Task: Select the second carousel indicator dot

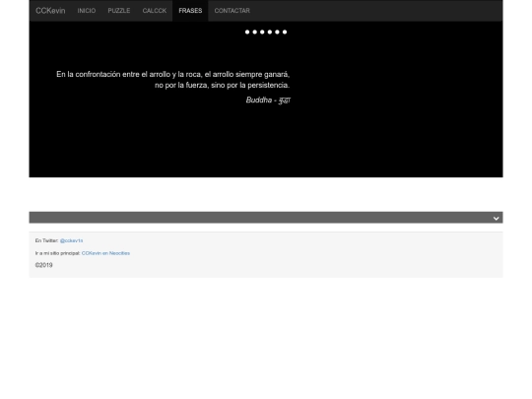Action: [x=255, y=32]
